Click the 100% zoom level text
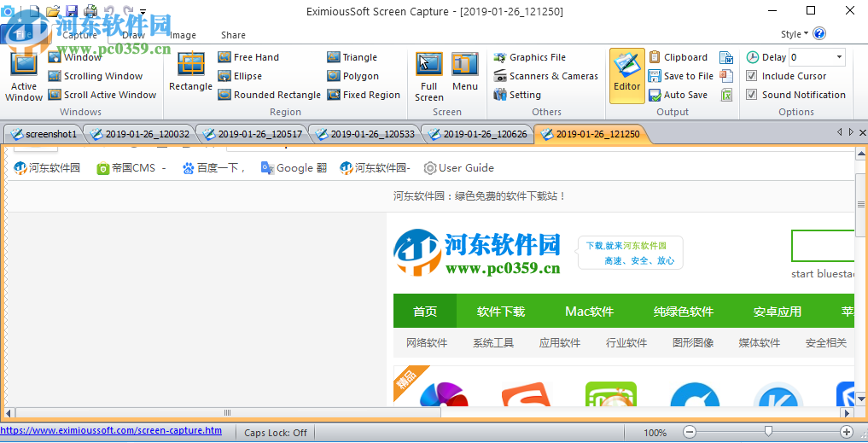Screen dimensions: 868x443 click(x=655, y=433)
